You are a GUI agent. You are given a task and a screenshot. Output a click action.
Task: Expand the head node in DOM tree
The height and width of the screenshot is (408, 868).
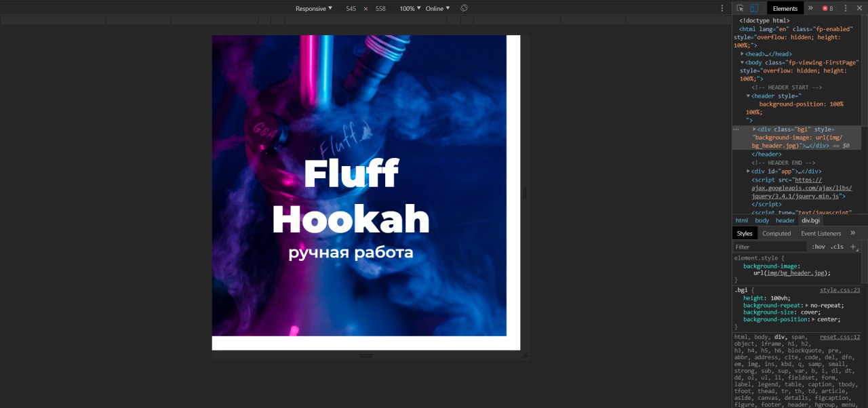(743, 54)
